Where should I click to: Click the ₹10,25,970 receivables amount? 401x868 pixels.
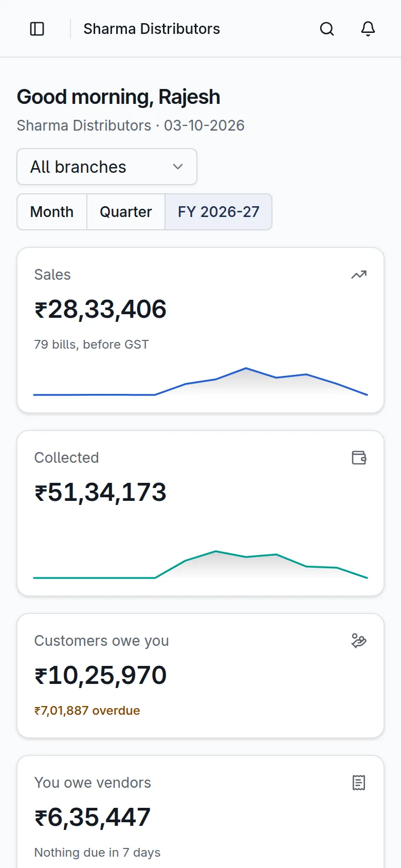100,675
